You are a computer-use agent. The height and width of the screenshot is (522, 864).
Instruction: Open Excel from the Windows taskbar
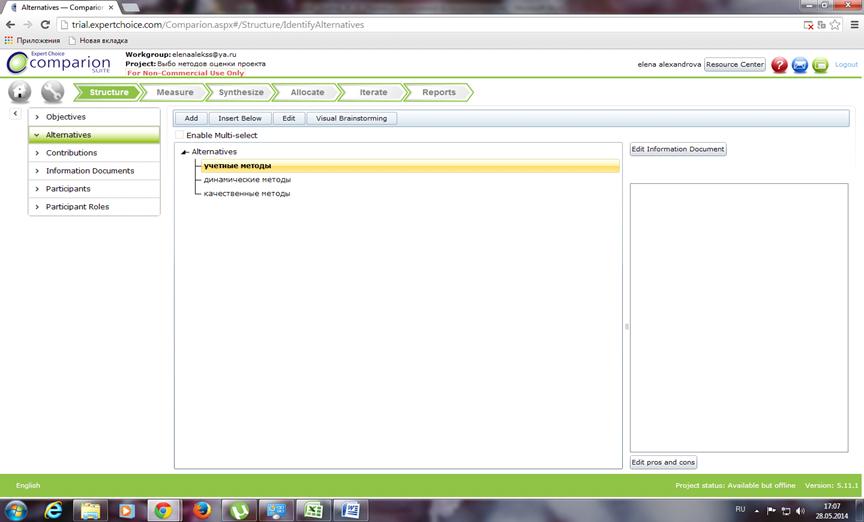[x=313, y=510]
